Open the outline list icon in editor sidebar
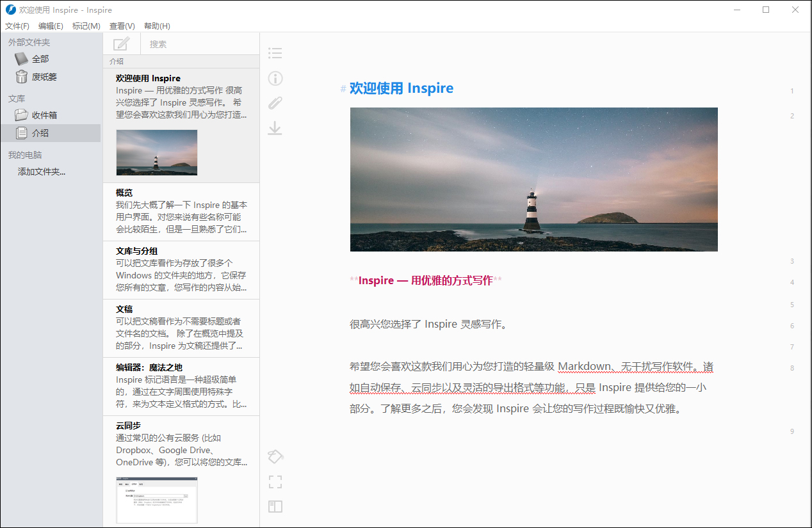 (275, 53)
